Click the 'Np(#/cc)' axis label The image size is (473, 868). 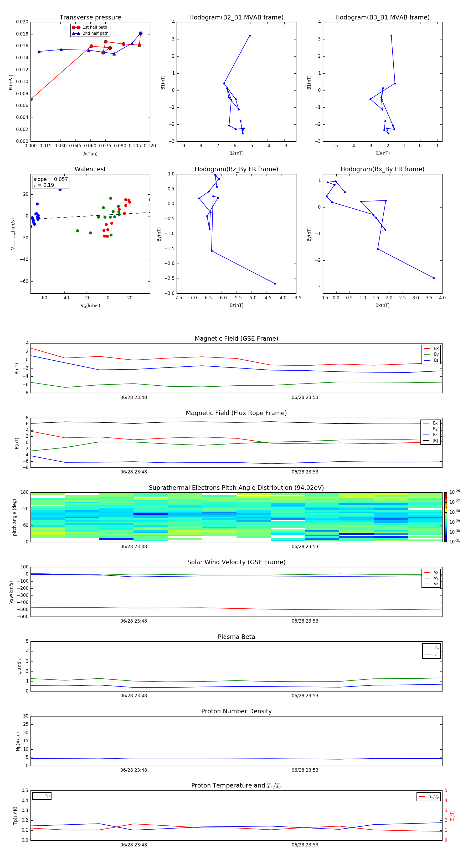[18, 741]
